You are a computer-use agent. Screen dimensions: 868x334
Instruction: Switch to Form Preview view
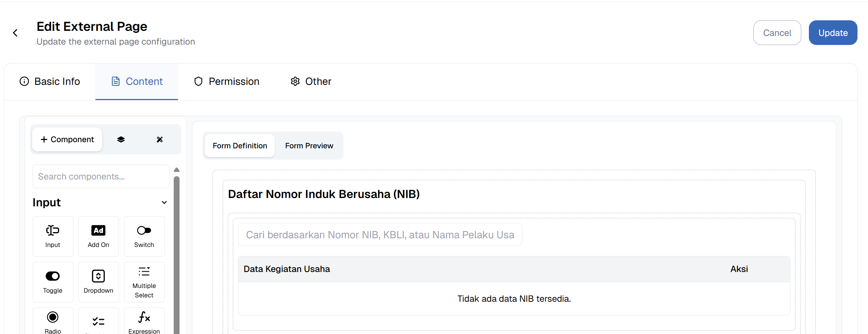click(x=309, y=146)
